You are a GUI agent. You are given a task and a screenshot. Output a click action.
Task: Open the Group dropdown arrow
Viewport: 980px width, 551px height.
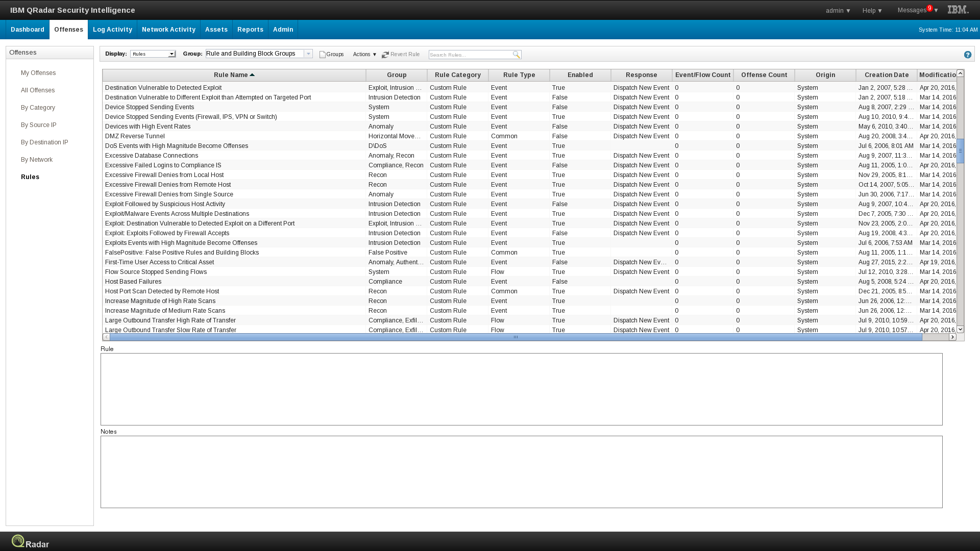(x=308, y=53)
